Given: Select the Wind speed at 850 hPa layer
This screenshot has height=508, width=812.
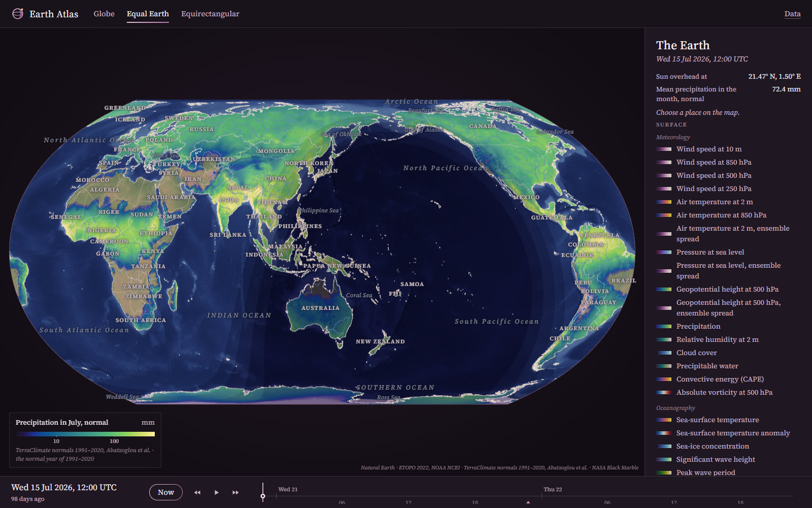Looking at the screenshot, I should [729, 162].
